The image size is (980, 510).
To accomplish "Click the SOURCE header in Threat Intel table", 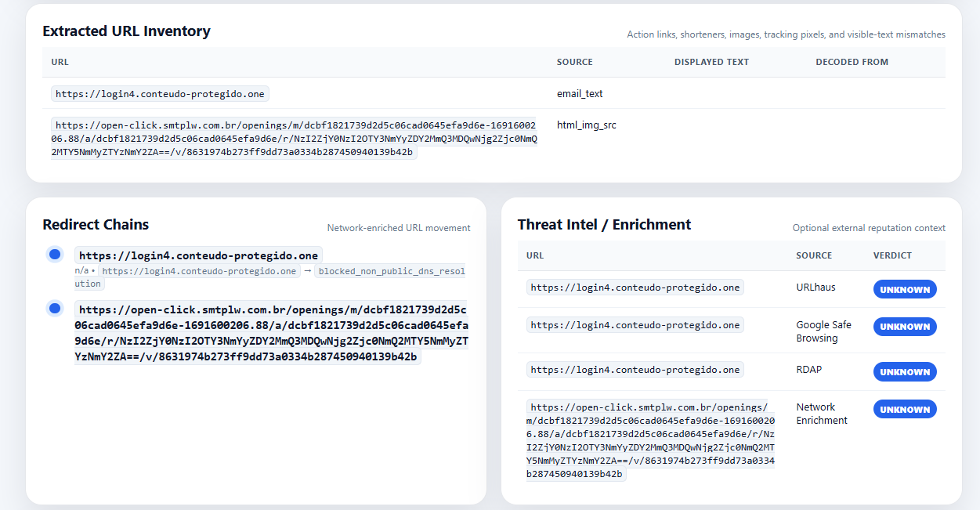I will (x=814, y=255).
